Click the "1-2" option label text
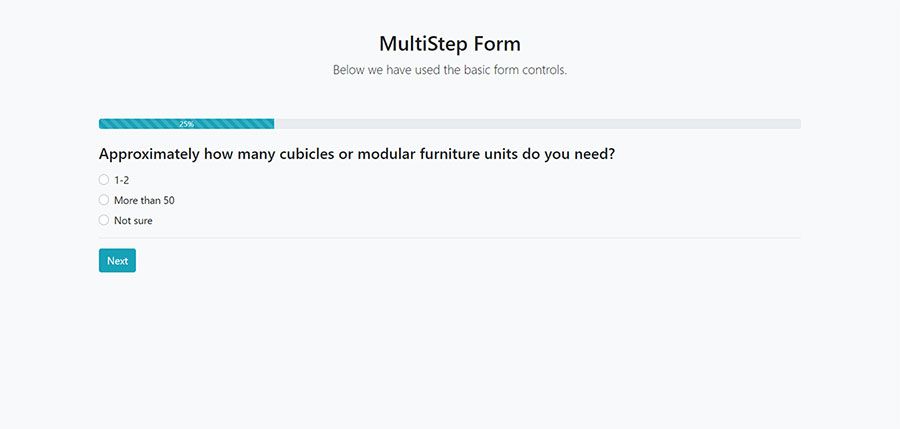Image resolution: width=900 pixels, height=429 pixels. click(122, 180)
